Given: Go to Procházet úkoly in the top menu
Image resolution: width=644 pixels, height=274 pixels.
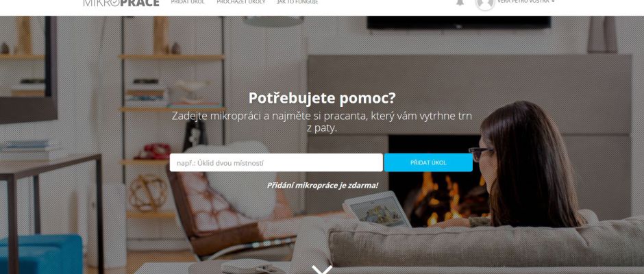Looking at the screenshot, I should (x=241, y=2).
